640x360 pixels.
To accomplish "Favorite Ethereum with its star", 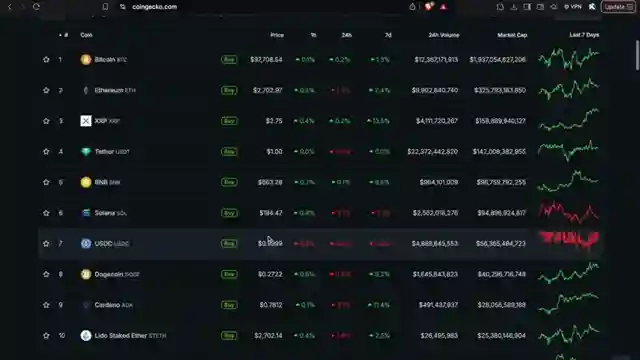I will click(x=46, y=90).
